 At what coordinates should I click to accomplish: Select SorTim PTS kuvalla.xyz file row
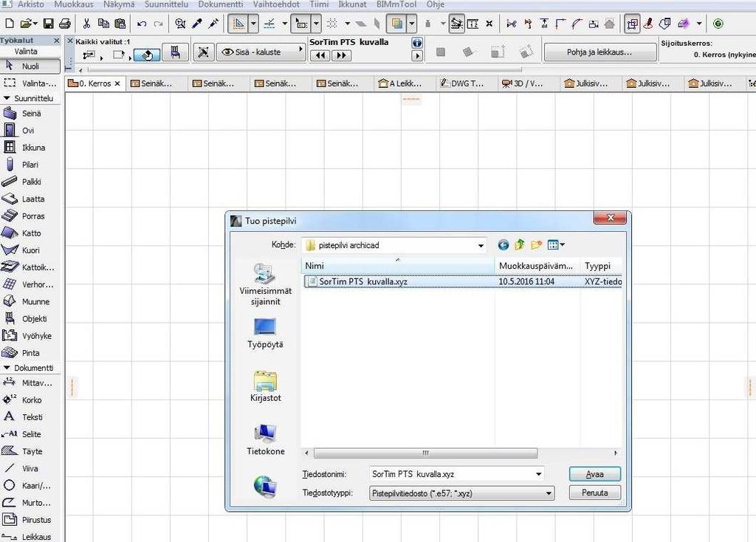click(x=462, y=281)
